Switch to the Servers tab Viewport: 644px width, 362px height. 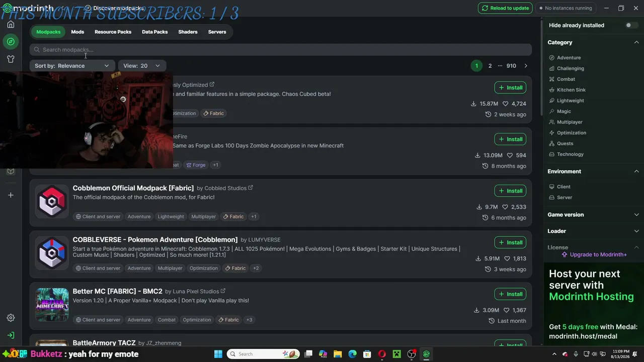pos(217,32)
